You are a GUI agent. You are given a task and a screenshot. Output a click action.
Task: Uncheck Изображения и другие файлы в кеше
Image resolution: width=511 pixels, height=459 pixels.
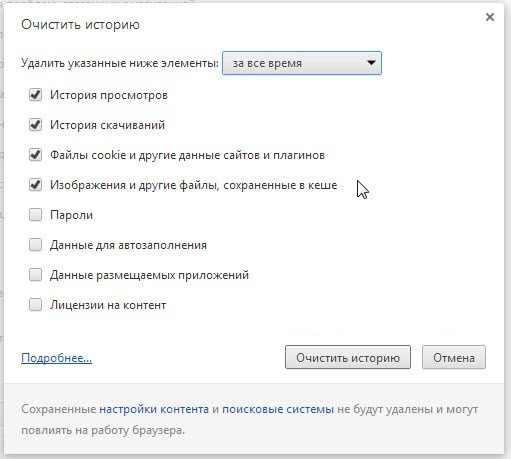35,185
